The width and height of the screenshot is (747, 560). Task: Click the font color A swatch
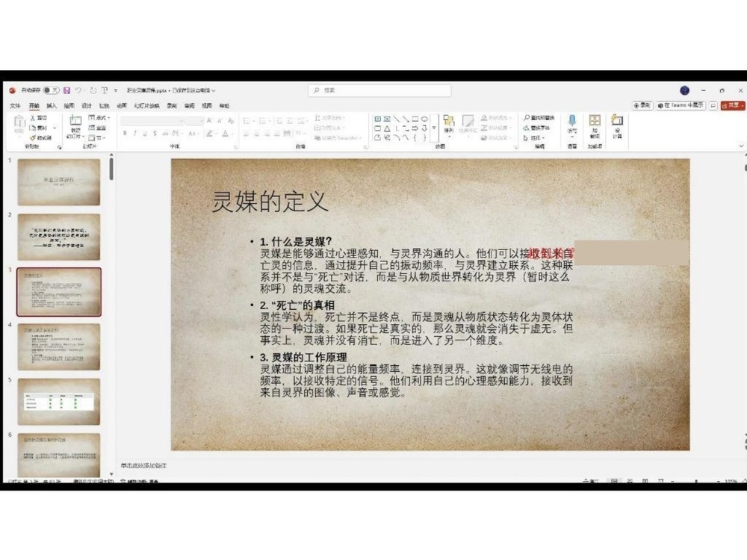click(x=226, y=134)
